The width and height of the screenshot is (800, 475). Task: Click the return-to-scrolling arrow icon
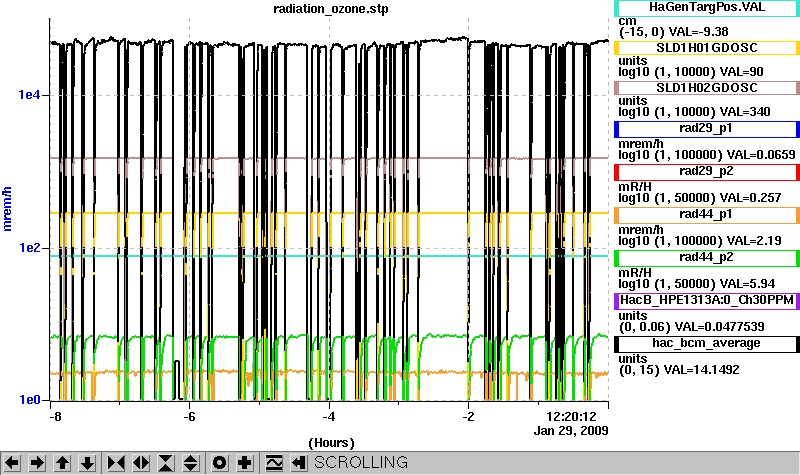[299, 463]
